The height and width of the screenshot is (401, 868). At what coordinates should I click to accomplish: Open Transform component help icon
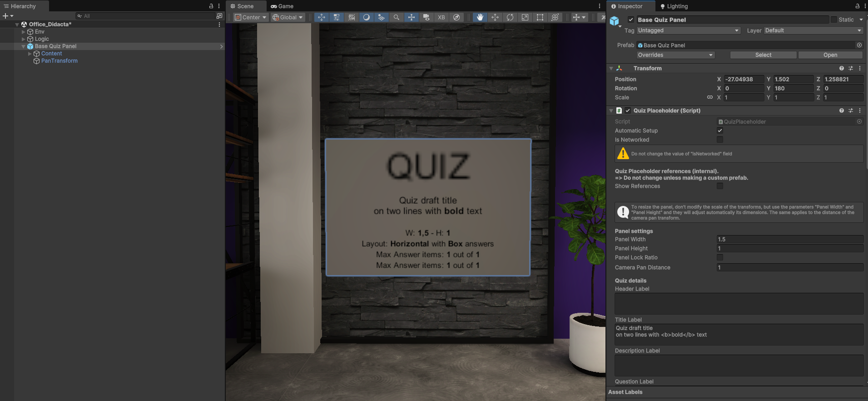point(841,68)
